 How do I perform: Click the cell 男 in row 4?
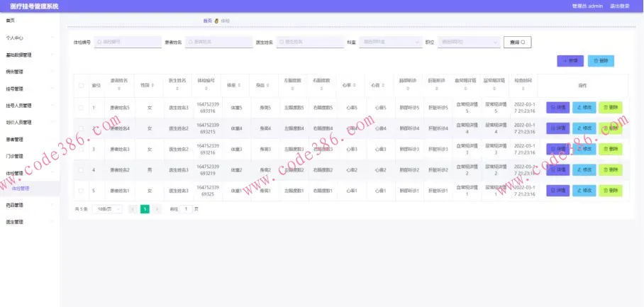150,170
